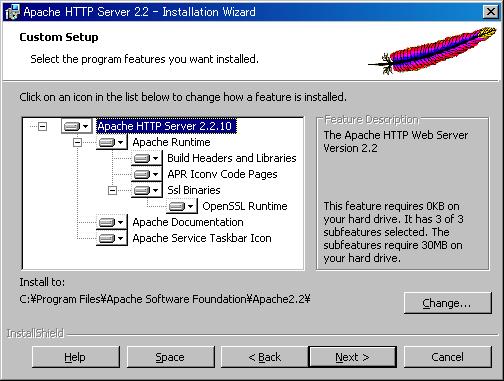Click drive icon beside Build Headers and Libraries
504x381 pixels.
point(146,158)
